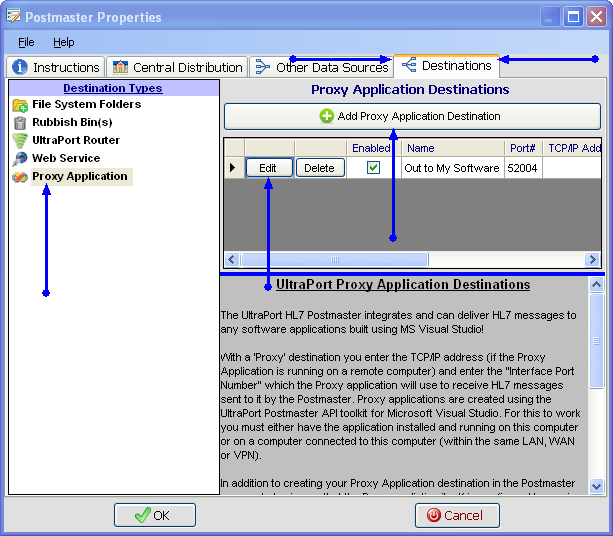Click the Cancel button
Screen dimensions: 613x536
tap(457, 515)
